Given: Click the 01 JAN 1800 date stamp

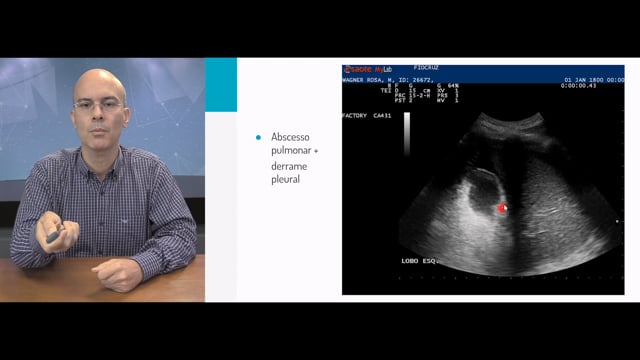Looking at the screenshot, I should click(594, 80).
